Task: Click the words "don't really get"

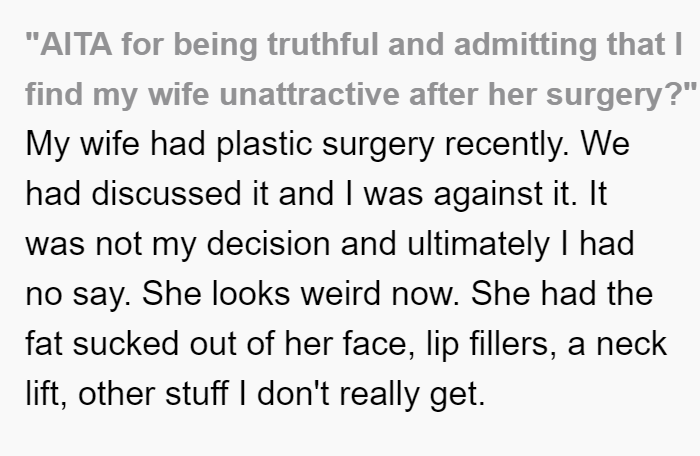Action: (371, 394)
